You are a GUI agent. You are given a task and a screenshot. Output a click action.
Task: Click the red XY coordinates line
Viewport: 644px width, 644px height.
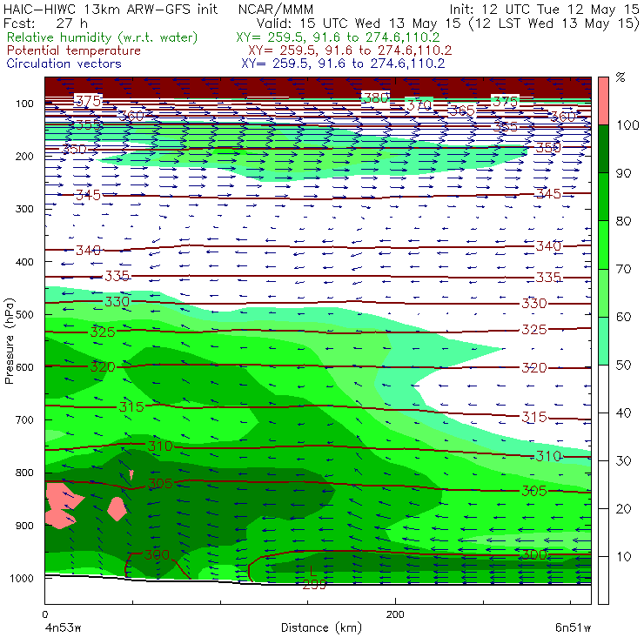[350, 50]
